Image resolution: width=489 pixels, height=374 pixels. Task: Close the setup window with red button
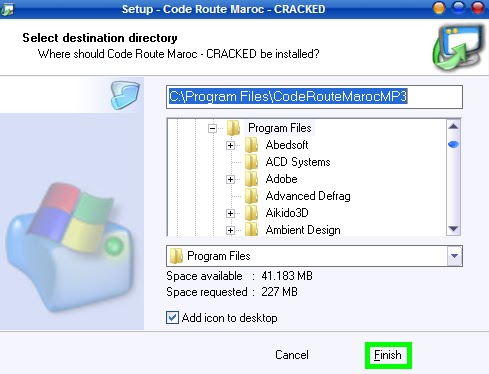pyautogui.click(x=478, y=8)
